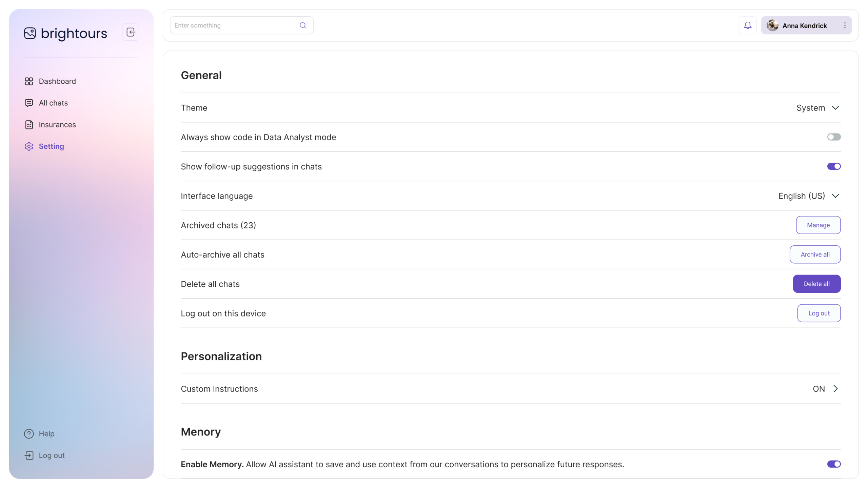
Task: Click the Insurances document icon
Action: click(x=29, y=125)
